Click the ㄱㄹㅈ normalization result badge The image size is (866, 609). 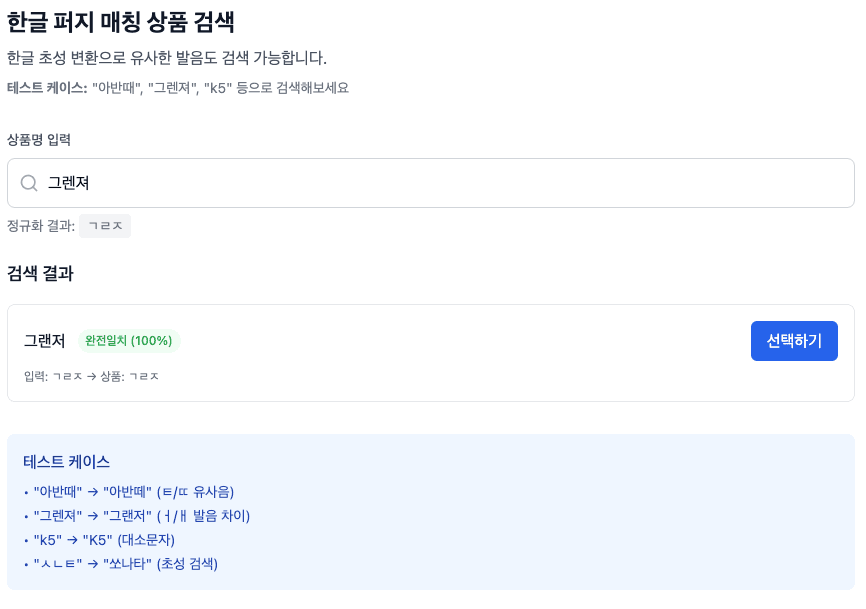coord(105,226)
